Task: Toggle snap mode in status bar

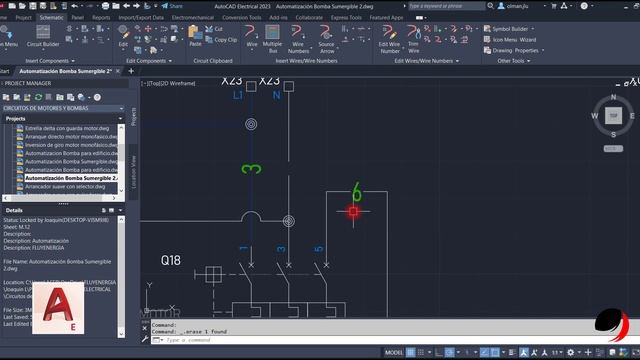Action: click(x=421, y=352)
